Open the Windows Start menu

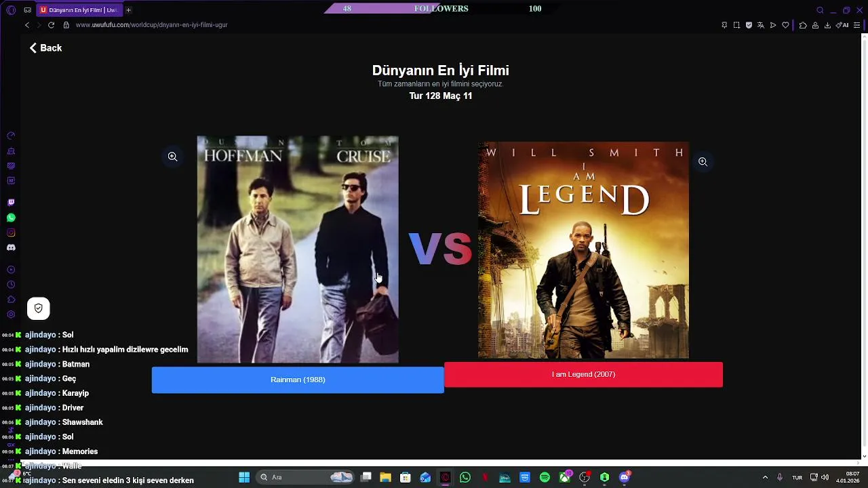tap(244, 477)
